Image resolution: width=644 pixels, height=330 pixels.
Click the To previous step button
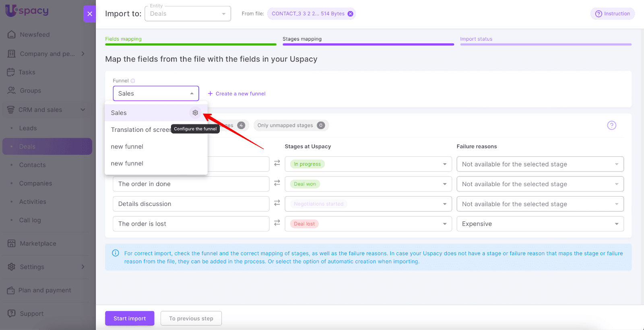[x=191, y=318]
